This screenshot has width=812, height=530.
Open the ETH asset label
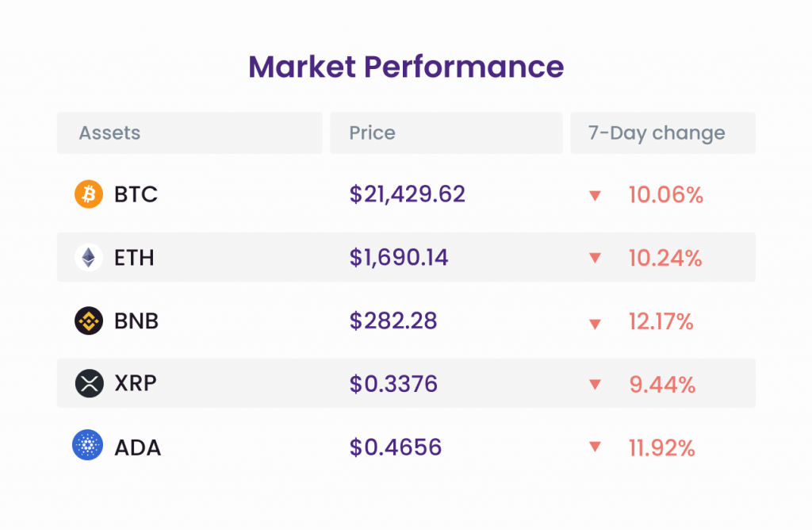[134, 258]
